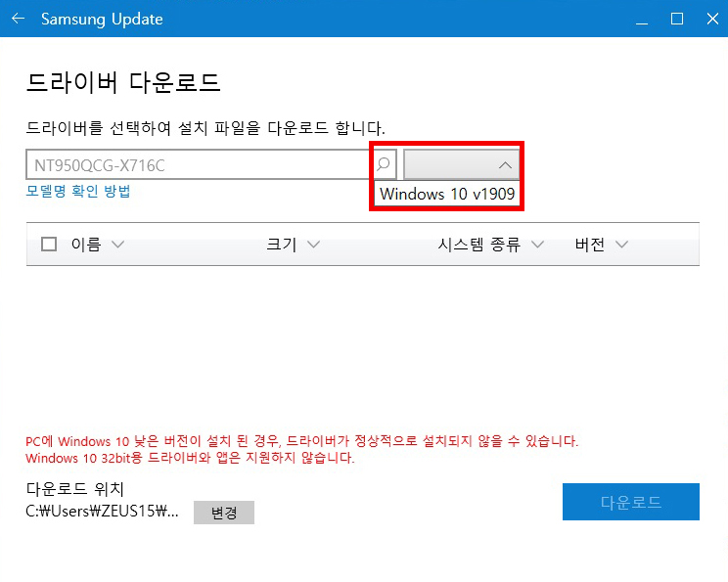Open the model name check guide link
The height and width of the screenshot is (582, 728).
(78, 191)
